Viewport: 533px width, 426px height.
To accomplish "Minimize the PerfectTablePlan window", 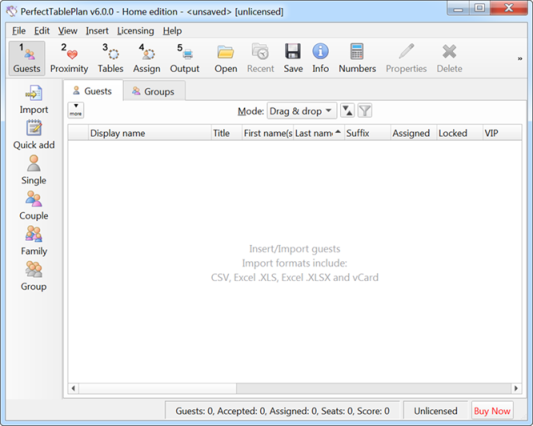I will coord(458,8).
